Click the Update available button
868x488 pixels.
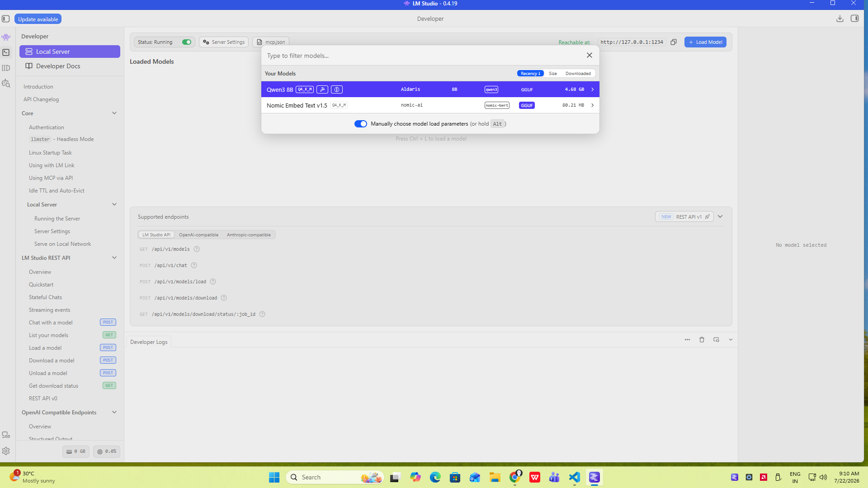[x=38, y=19]
